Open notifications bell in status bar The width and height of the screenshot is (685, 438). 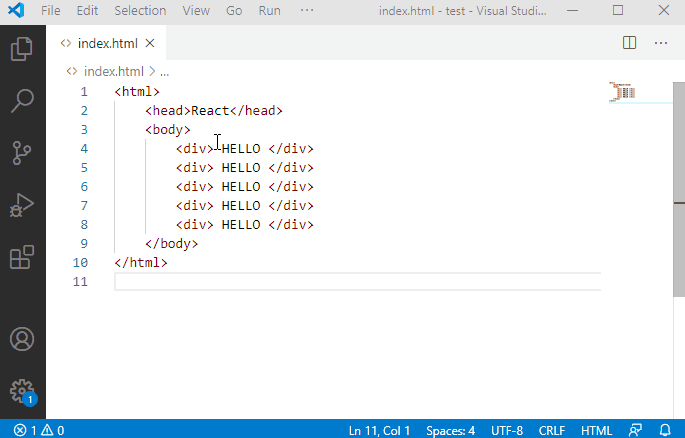665,431
